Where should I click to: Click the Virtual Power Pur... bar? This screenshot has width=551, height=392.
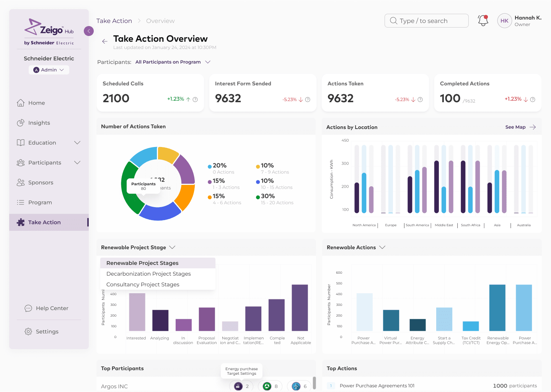(391, 320)
